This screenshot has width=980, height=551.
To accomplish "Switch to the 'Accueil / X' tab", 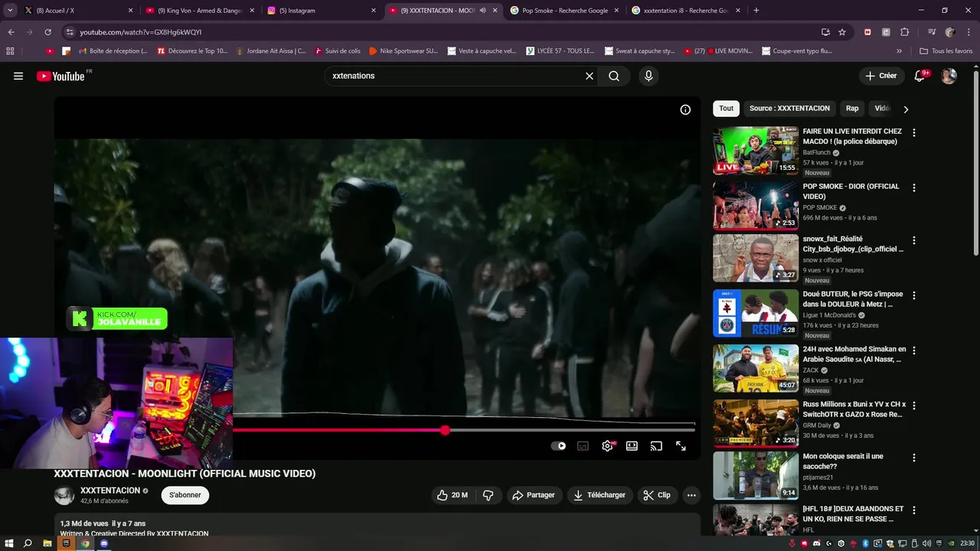I will click(x=77, y=11).
